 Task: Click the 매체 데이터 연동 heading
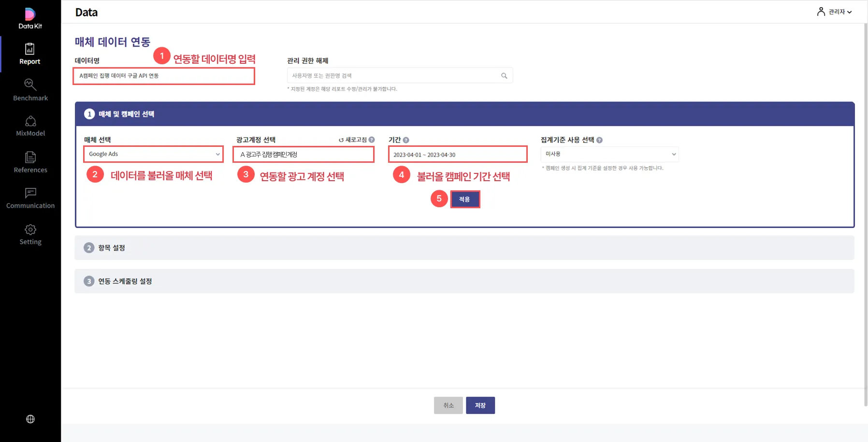113,42
